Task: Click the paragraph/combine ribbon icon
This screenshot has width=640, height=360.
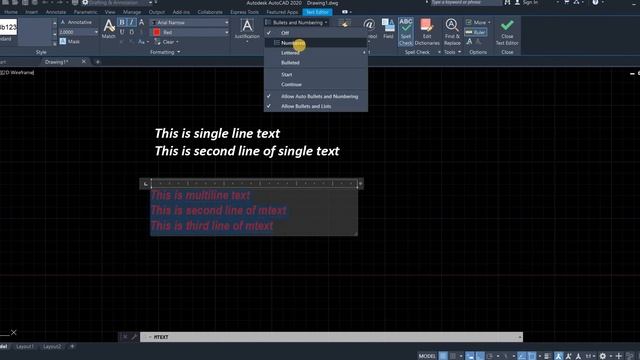Action: click(x=344, y=24)
